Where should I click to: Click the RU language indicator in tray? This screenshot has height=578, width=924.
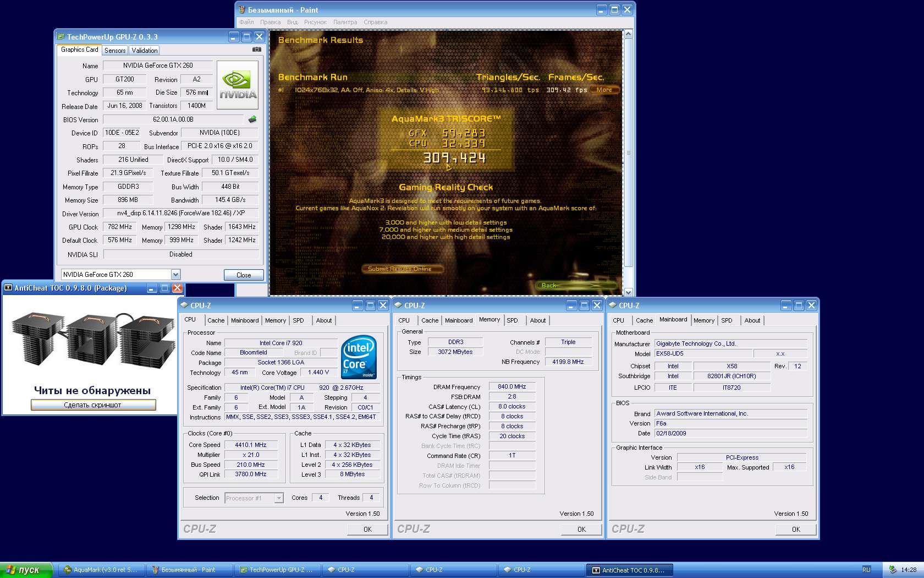(866, 570)
